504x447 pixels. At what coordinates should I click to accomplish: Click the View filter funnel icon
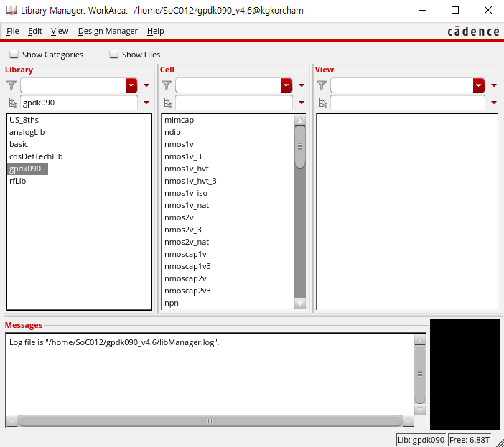click(322, 85)
